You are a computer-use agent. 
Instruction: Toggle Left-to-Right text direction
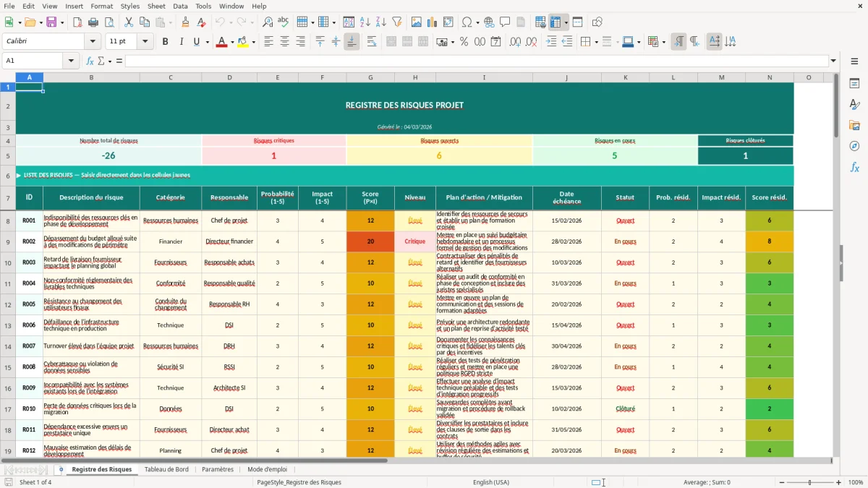pyautogui.click(x=678, y=42)
